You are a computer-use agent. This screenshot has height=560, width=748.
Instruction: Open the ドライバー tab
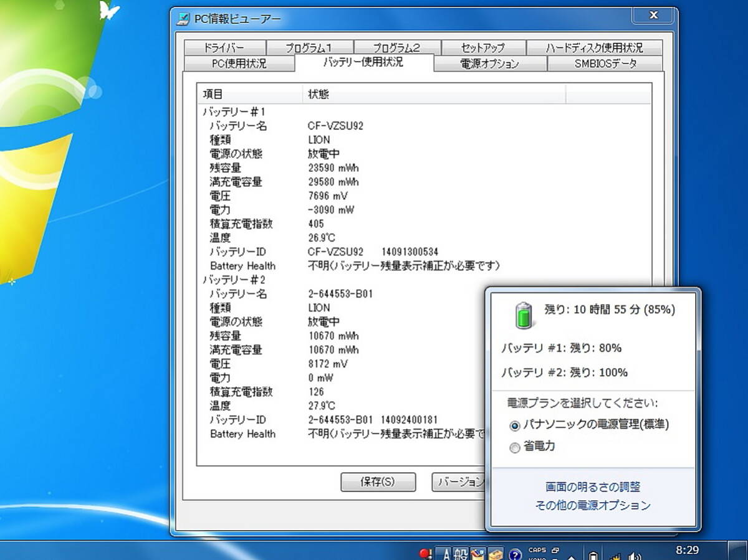[224, 48]
